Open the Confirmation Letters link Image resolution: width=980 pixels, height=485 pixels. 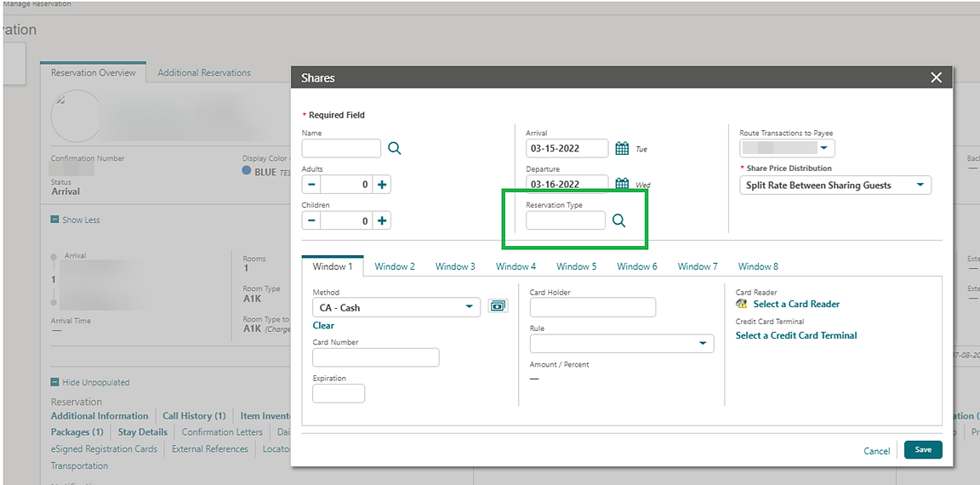click(x=223, y=432)
